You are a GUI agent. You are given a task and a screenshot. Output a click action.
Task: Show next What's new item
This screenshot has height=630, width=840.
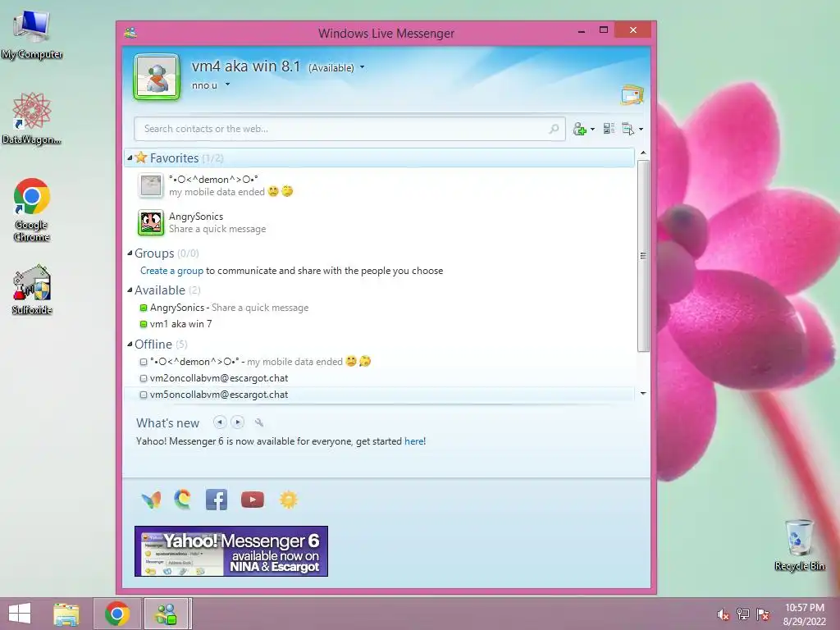237,422
